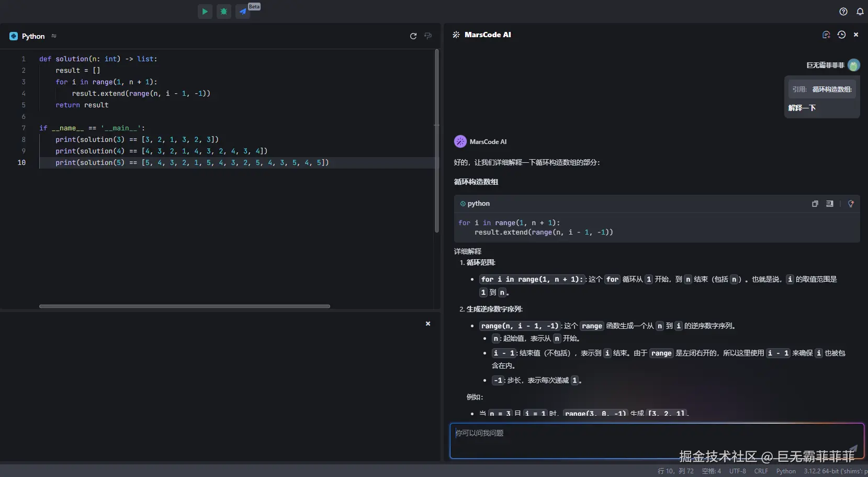Click line number 7 in the gutter

(x=24, y=128)
